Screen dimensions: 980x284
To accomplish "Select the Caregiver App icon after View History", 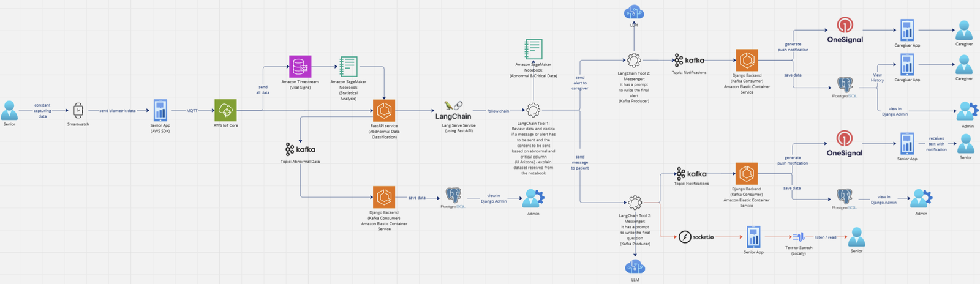I will click(907, 65).
